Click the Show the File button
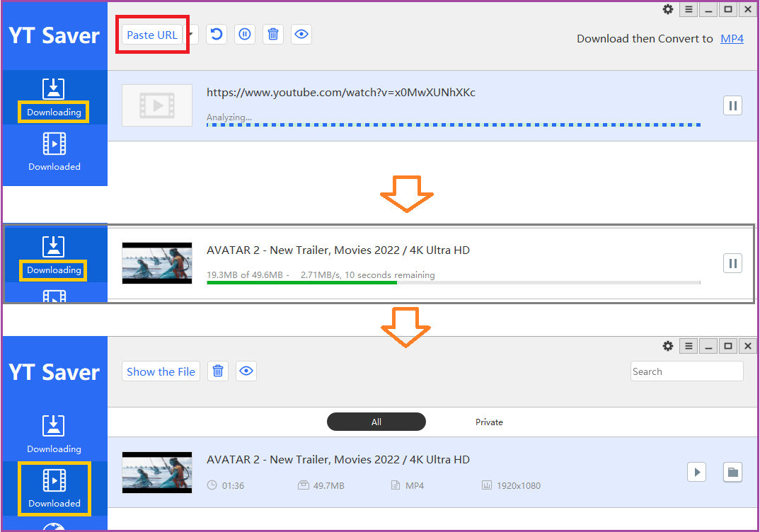This screenshot has width=760, height=532. (x=161, y=371)
